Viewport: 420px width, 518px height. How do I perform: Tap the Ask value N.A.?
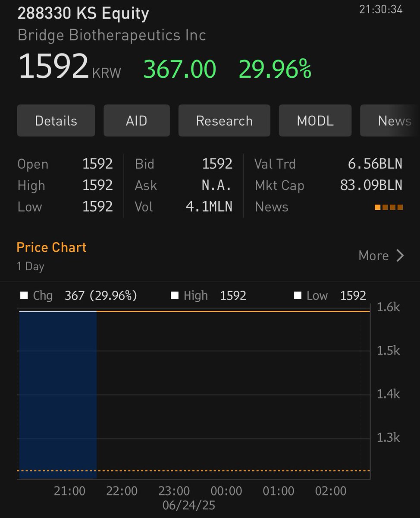click(x=217, y=185)
